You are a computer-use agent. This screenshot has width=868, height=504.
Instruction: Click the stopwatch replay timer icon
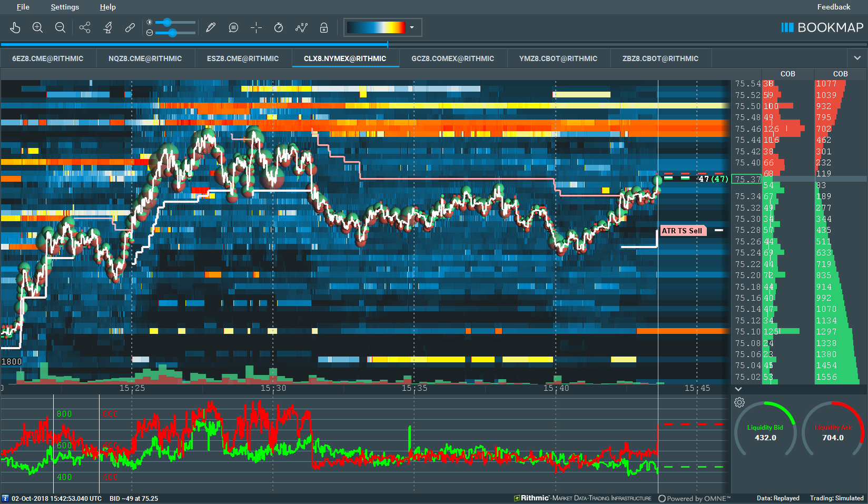tap(279, 27)
